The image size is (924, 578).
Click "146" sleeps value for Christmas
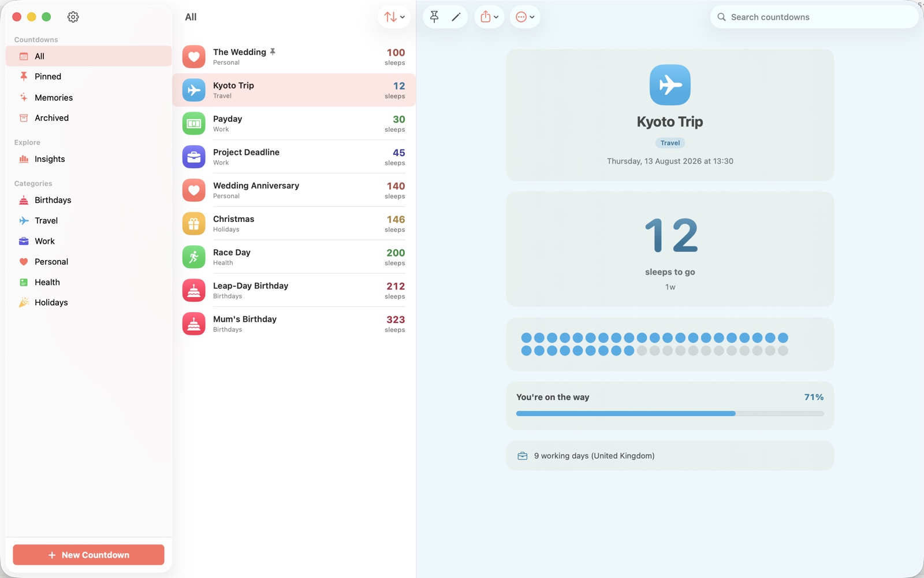click(396, 220)
